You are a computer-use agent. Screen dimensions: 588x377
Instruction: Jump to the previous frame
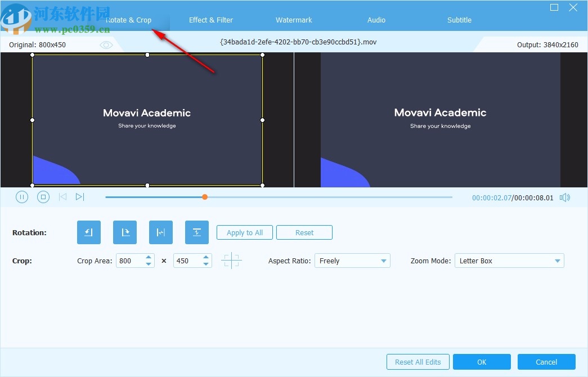(x=62, y=197)
